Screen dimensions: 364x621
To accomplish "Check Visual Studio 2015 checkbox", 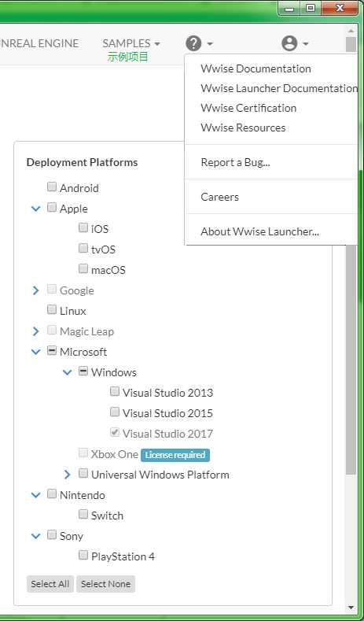I will point(114,412).
